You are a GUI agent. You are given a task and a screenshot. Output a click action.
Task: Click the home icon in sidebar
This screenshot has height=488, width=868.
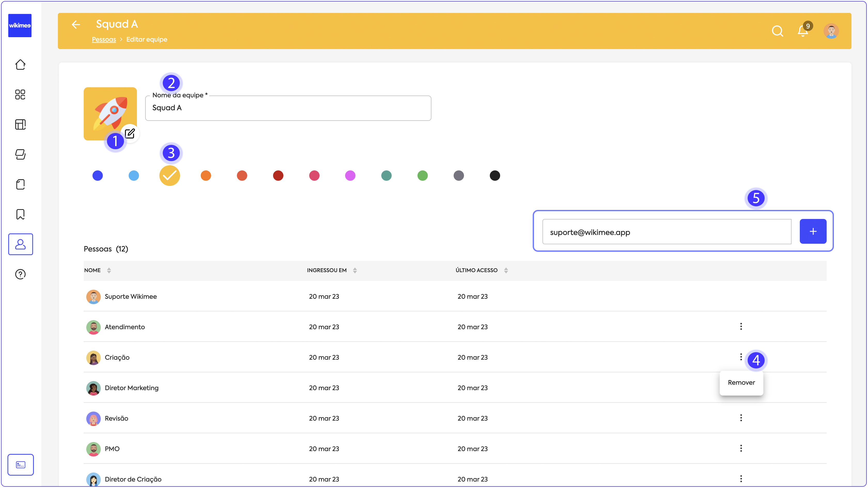[20, 65]
